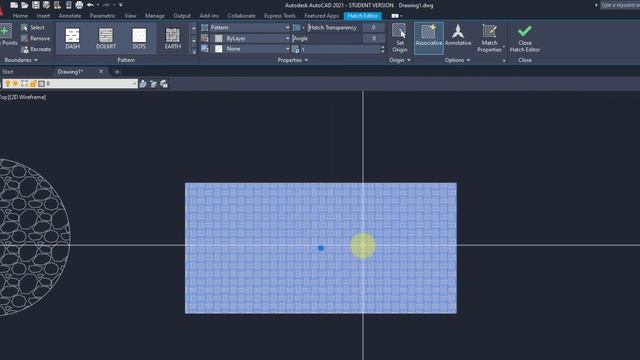This screenshot has width=640, height=360.
Task: Click the Angle value field
Action: click(x=373, y=38)
